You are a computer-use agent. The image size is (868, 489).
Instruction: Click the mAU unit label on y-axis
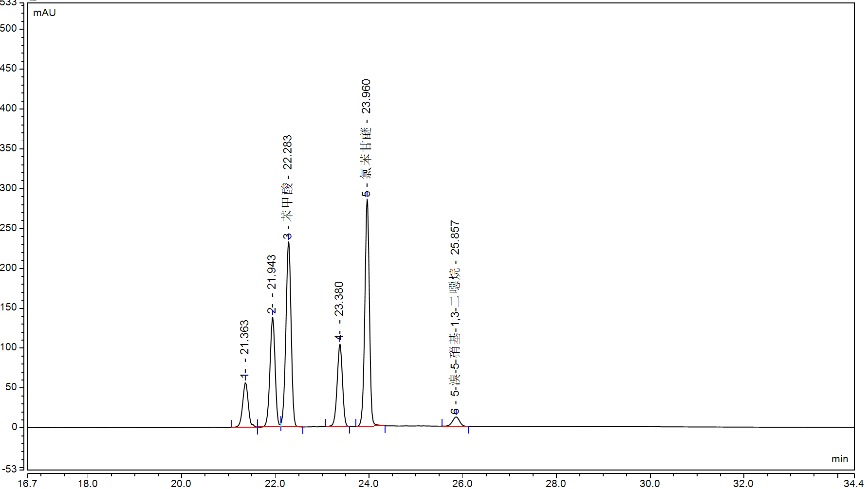pyautogui.click(x=44, y=13)
